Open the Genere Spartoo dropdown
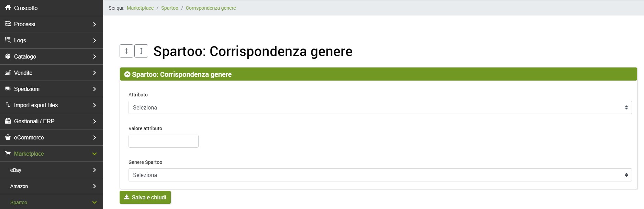 pos(380,175)
